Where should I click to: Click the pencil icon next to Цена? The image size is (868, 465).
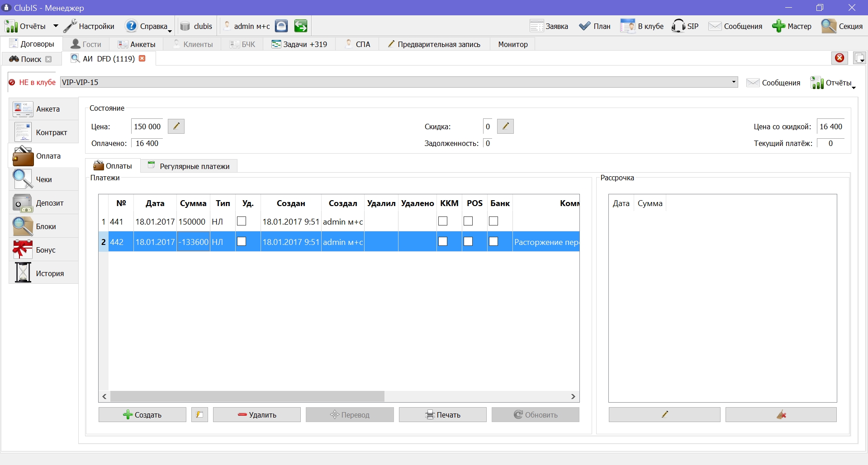[x=176, y=127]
